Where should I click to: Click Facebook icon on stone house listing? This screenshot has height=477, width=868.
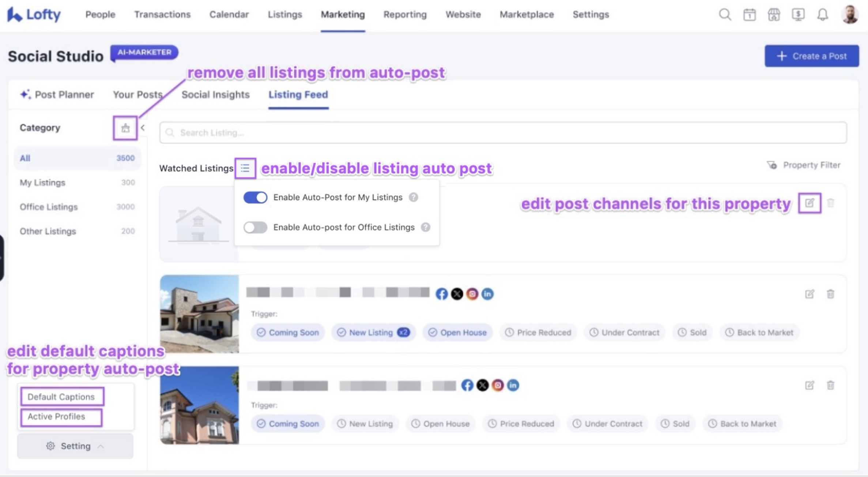(441, 294)
